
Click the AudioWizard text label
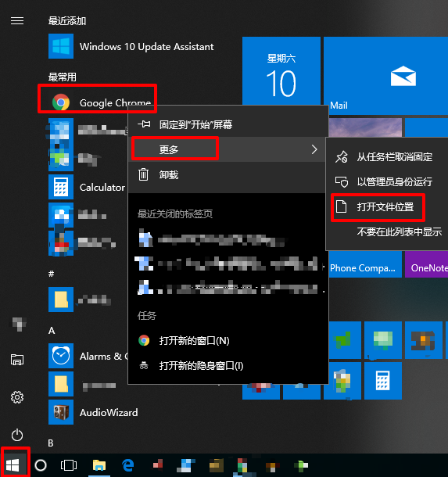109,412
